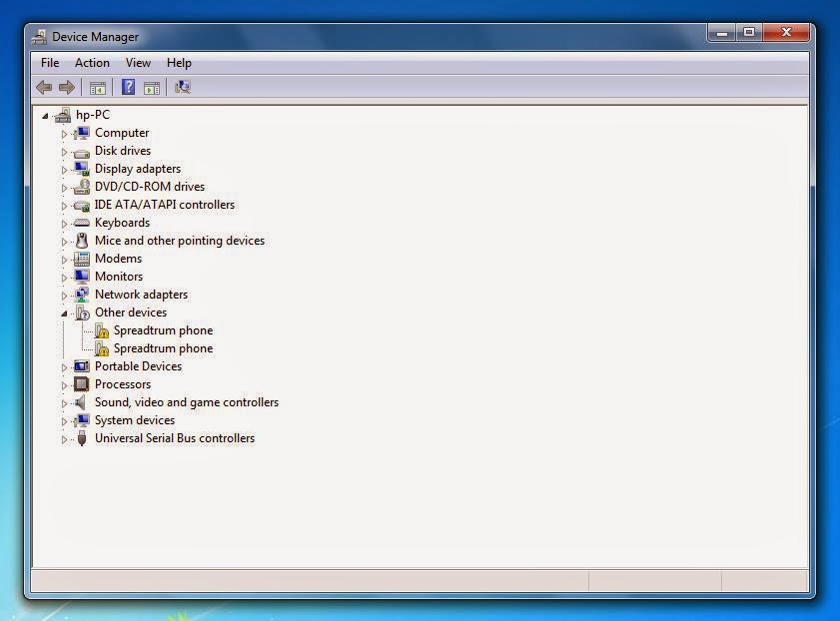Click the Forward navigation arrow

pos(67,87)
